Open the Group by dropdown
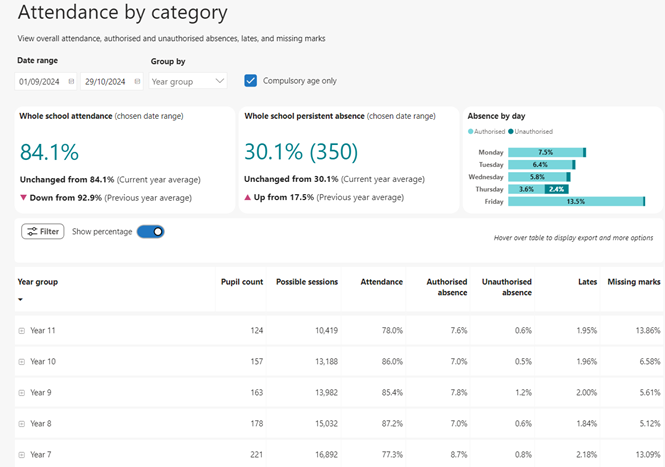Viewport: 665px width, 467px height. [188, 81]
